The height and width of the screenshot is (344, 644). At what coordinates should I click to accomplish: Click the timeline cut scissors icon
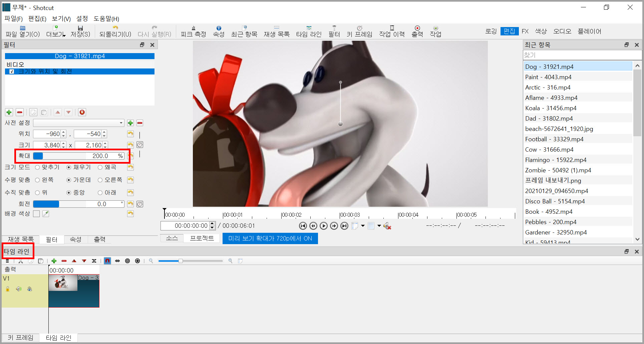(x=21, y=261)
